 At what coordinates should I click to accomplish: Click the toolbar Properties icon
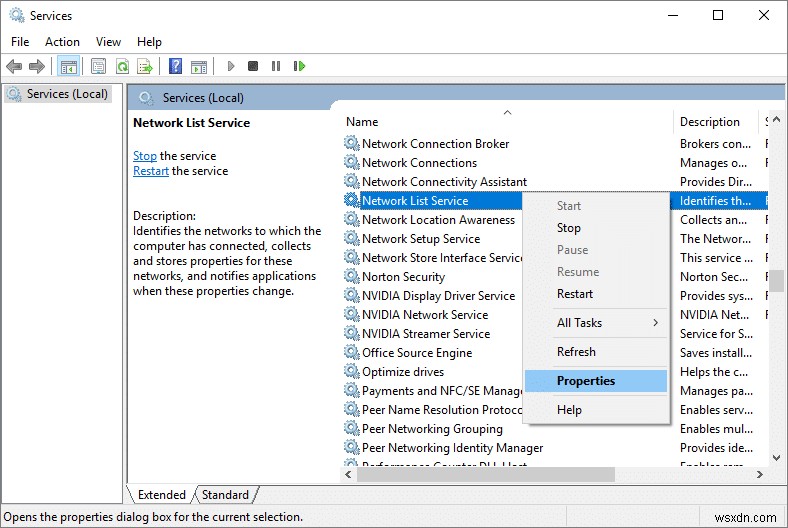pyautogui.click(x=98, y=66)
